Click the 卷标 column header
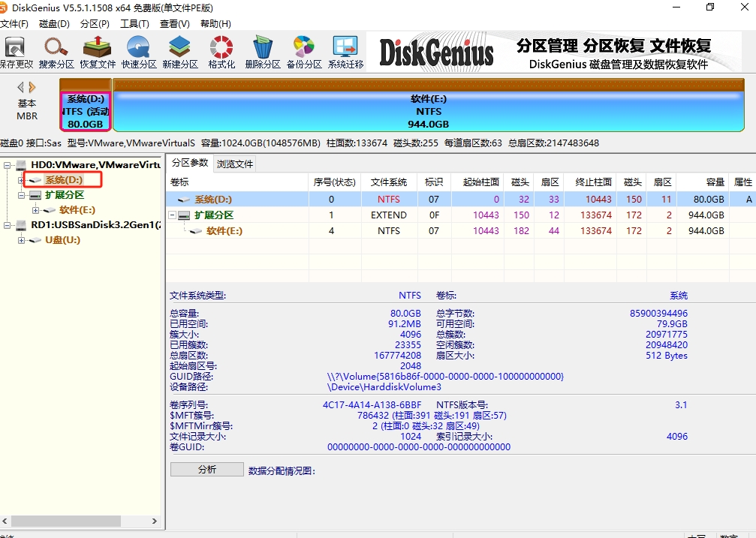 [237, 182]
